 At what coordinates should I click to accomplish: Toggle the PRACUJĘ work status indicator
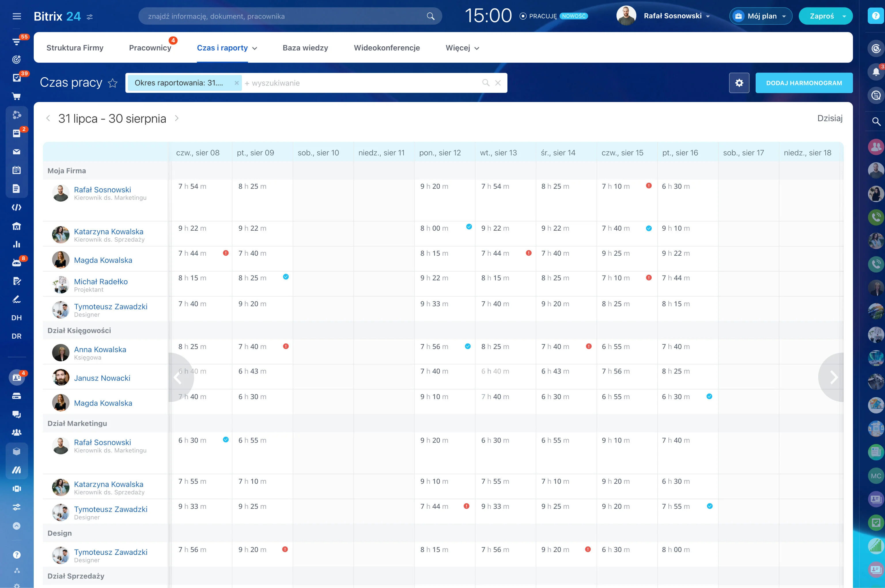(x=538, y=16)
